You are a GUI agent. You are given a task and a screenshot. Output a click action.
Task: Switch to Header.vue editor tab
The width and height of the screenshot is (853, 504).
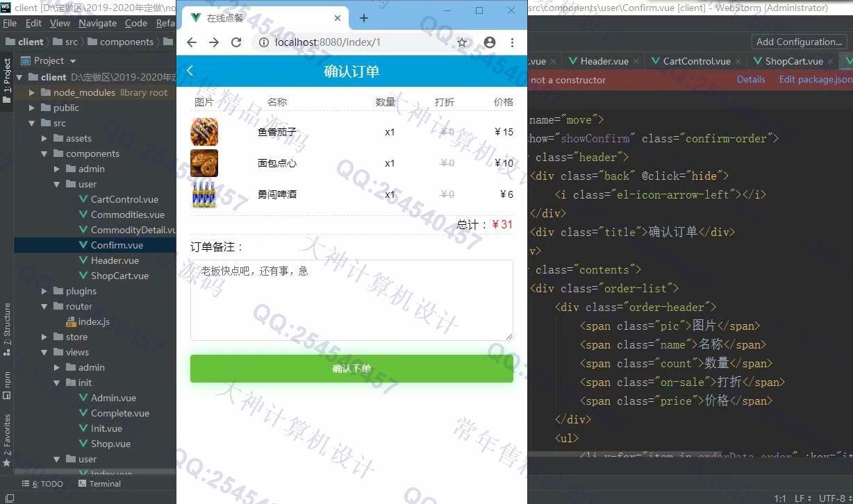604,61
